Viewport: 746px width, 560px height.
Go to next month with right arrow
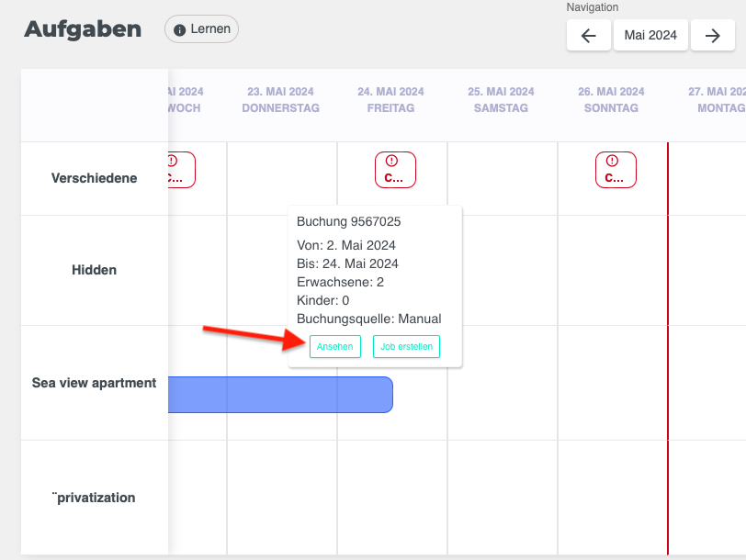(x=713, y=36)
